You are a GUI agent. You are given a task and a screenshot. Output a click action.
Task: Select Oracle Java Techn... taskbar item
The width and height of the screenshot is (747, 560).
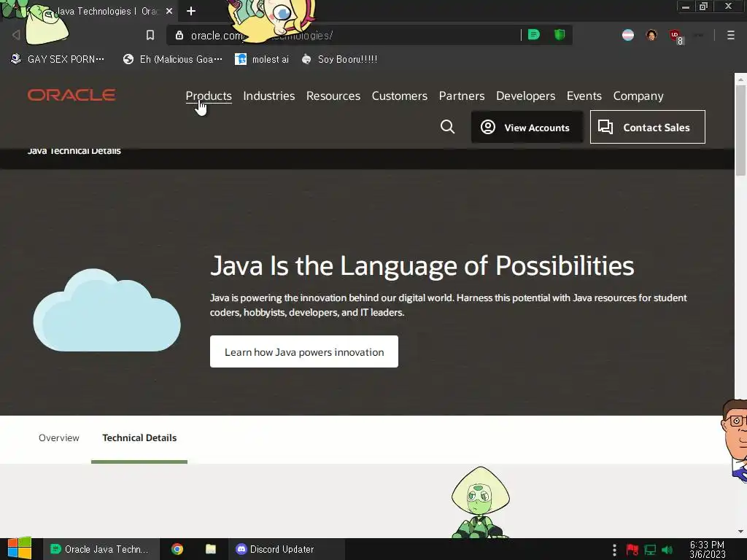click(100, 549)
